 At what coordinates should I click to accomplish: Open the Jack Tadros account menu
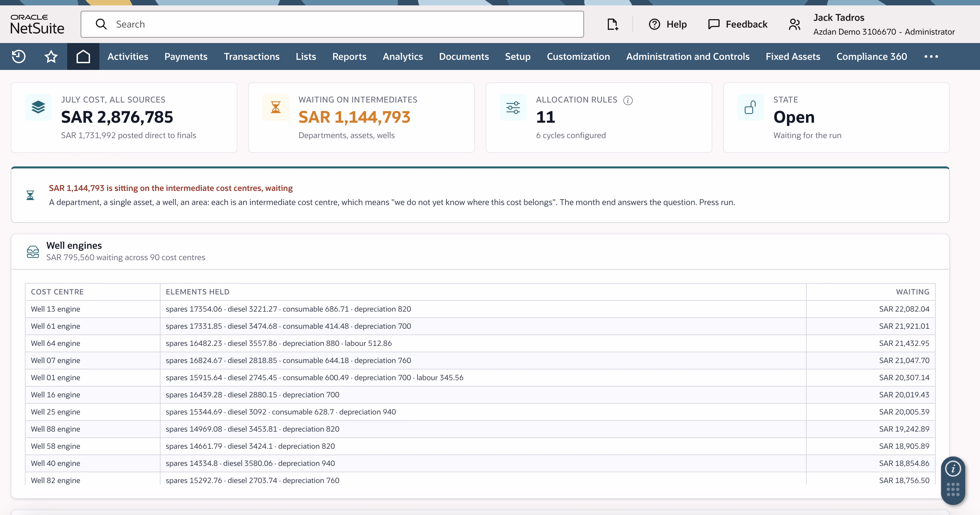pos(839,17)
